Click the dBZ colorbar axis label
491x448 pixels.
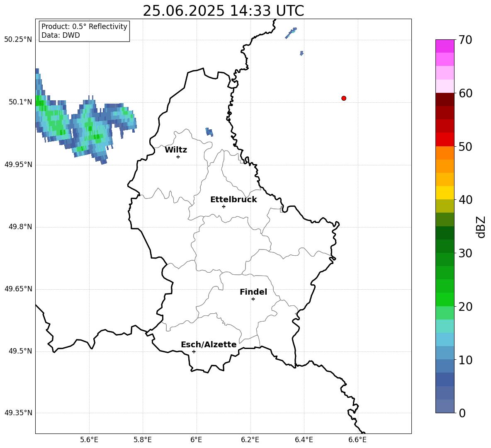click(481, 227)
